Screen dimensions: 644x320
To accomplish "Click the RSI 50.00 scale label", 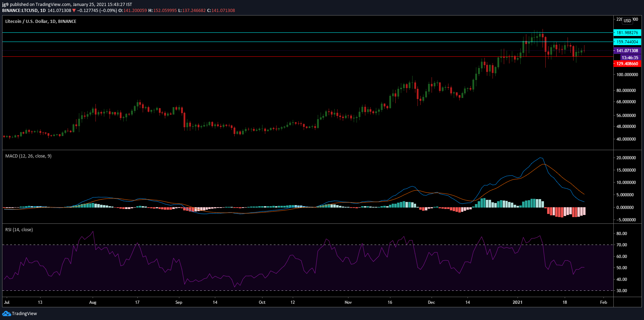I will [x=621, y=268].
